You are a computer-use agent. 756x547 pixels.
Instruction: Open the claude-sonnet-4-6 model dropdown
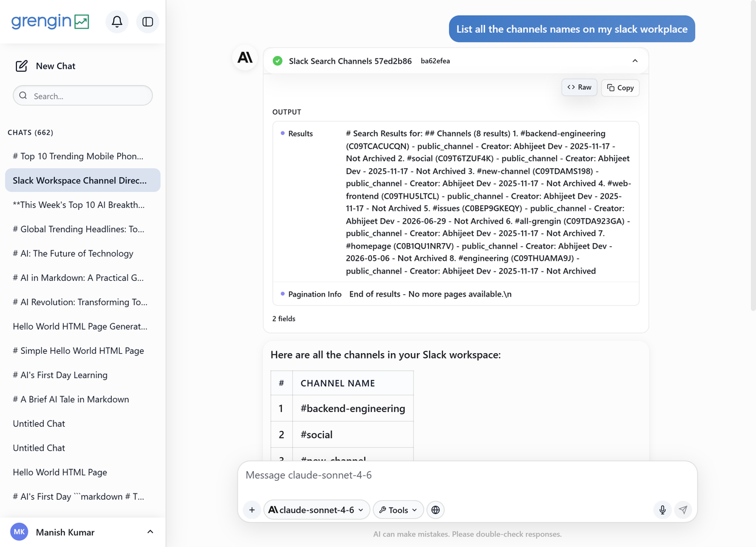316,510
